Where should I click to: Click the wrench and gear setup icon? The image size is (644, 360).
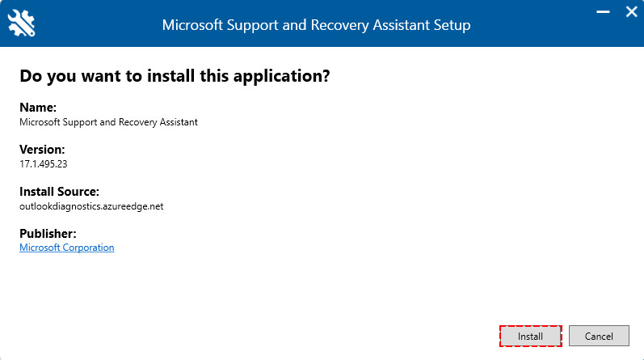pos(21,23)
